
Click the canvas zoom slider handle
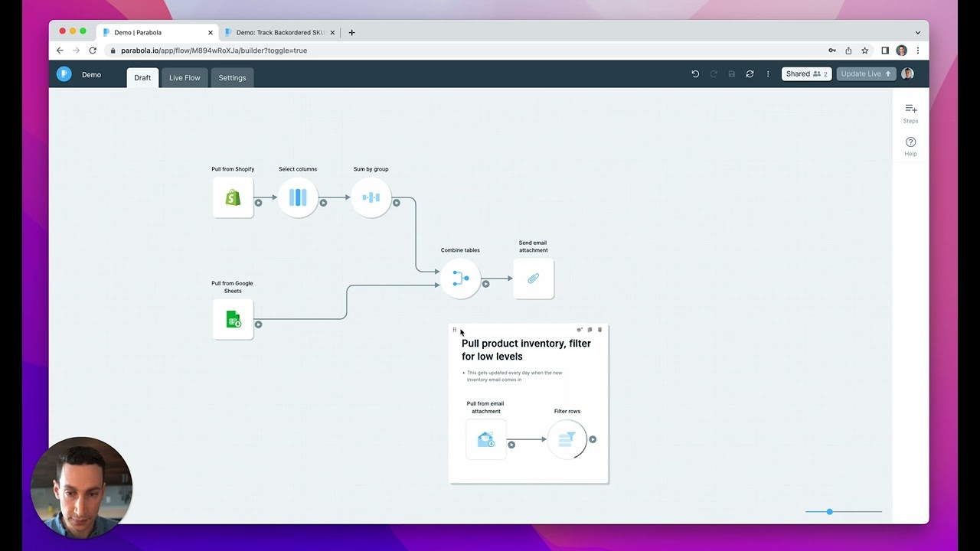(829, 511)
